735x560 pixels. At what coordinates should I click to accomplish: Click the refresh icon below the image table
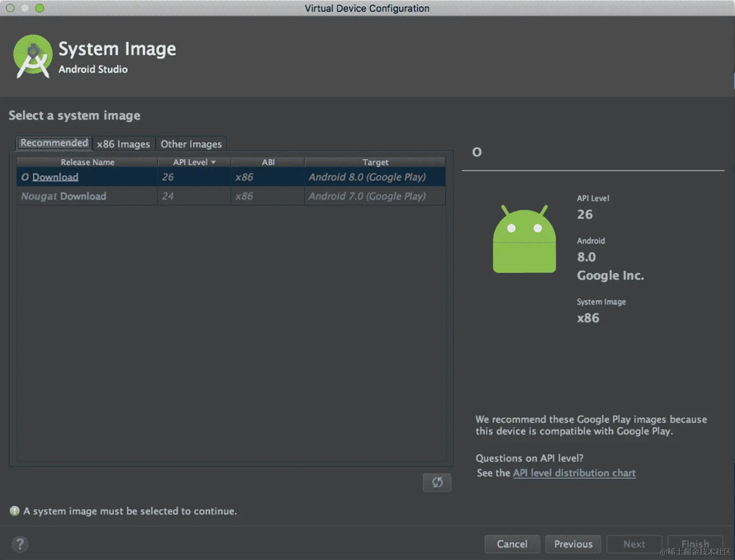coord(437,482)
